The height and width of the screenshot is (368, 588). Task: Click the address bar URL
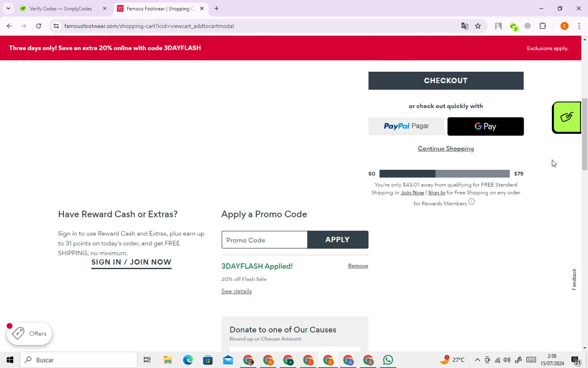point(149,26)
